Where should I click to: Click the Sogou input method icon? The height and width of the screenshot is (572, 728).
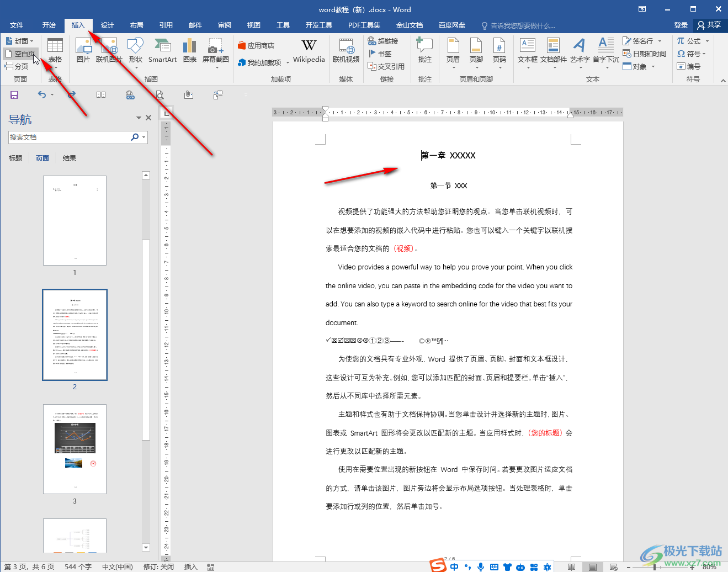(x=438, y=565)
